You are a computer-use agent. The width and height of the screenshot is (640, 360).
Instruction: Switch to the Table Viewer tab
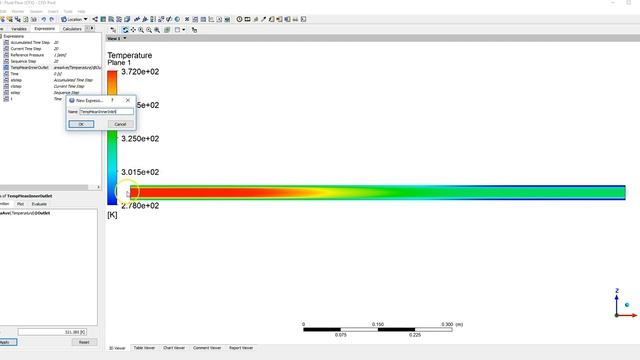(x=144, y=348)
